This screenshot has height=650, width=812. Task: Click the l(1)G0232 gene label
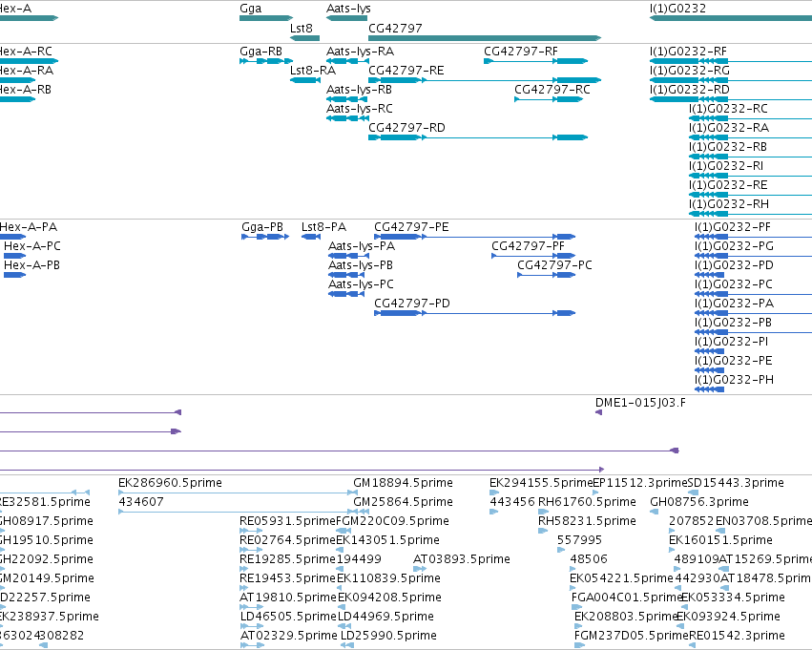click(677, 9)
